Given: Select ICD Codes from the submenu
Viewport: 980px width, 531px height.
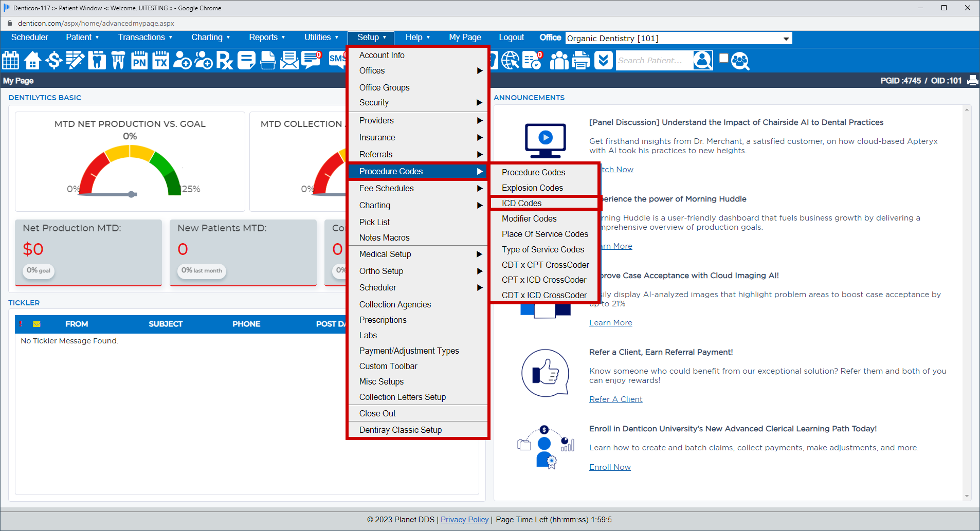Looking at the screenshot, I should [x=521, y=203].
